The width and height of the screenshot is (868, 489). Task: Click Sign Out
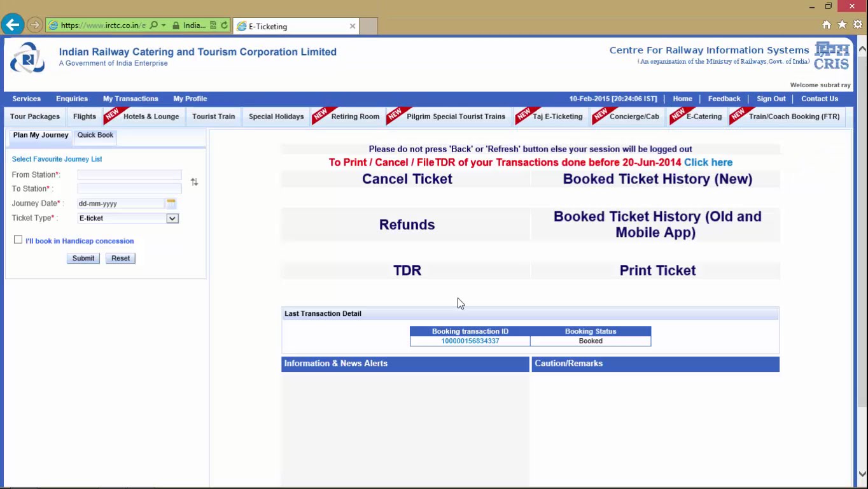(x=771, y=99)
